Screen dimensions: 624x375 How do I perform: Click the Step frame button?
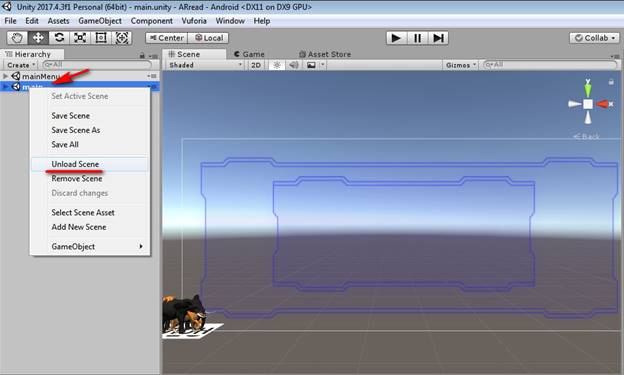click(x=438, y=38)
